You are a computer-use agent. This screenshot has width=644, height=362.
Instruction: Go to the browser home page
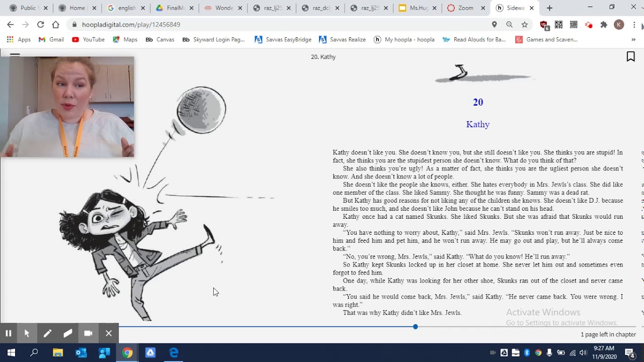55,24
